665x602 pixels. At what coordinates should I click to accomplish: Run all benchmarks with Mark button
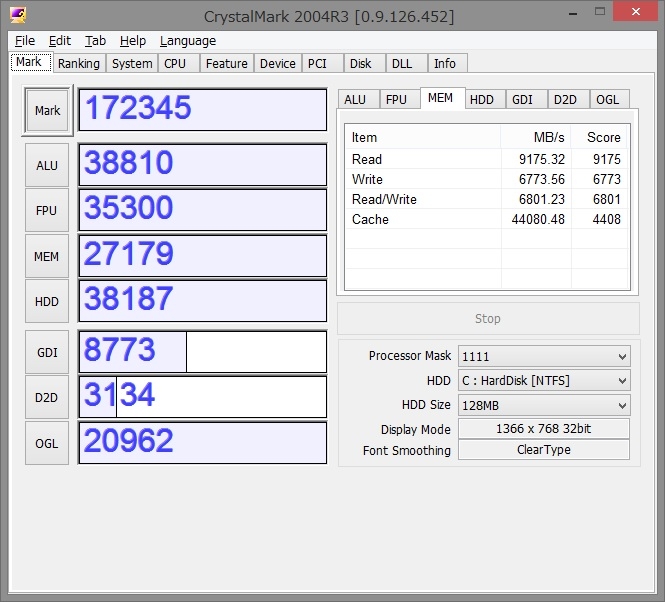pyautogui.click(x=47, y=111)
